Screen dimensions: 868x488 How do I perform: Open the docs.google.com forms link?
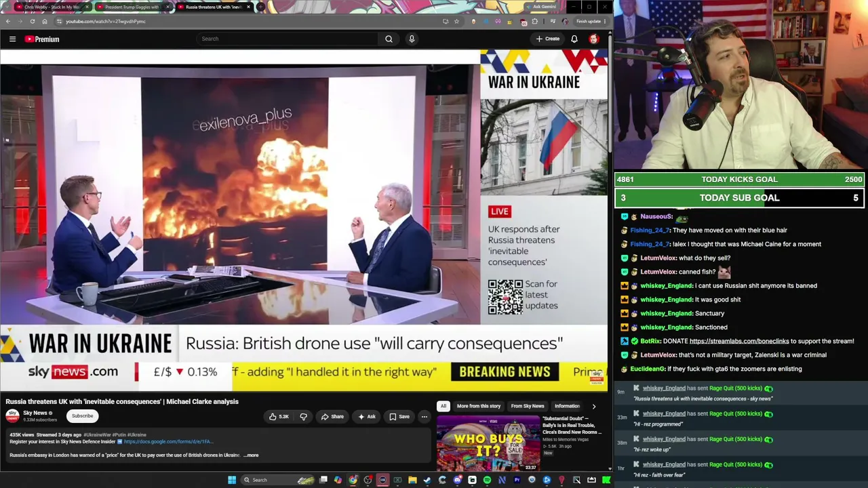pos(168,442)
